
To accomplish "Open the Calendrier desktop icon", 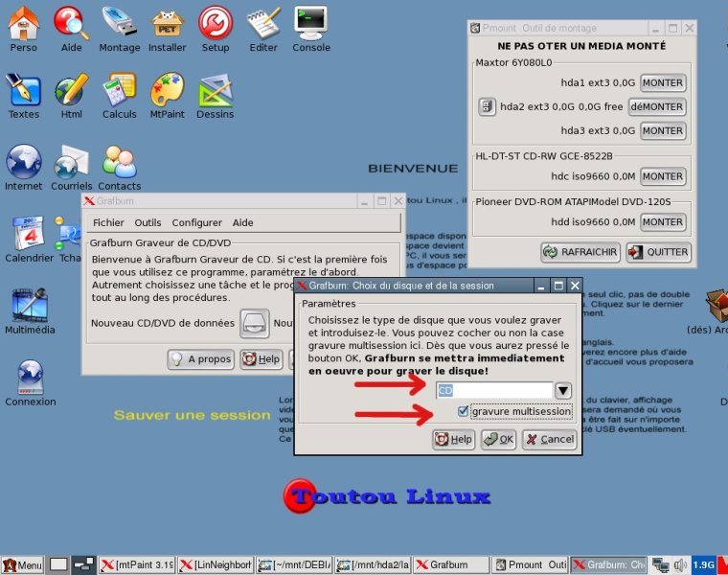I will tap(28, 234).
